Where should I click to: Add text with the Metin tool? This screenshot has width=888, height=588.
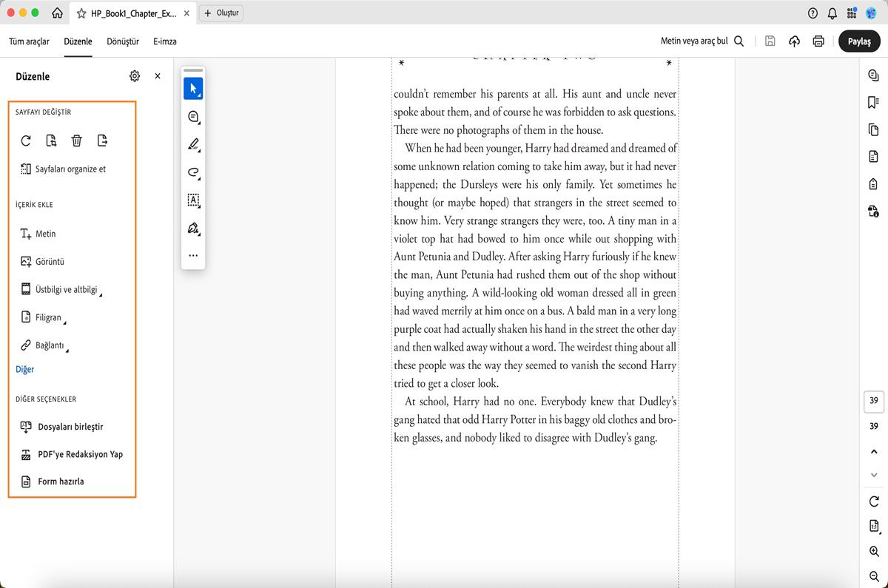pos(38,234)
